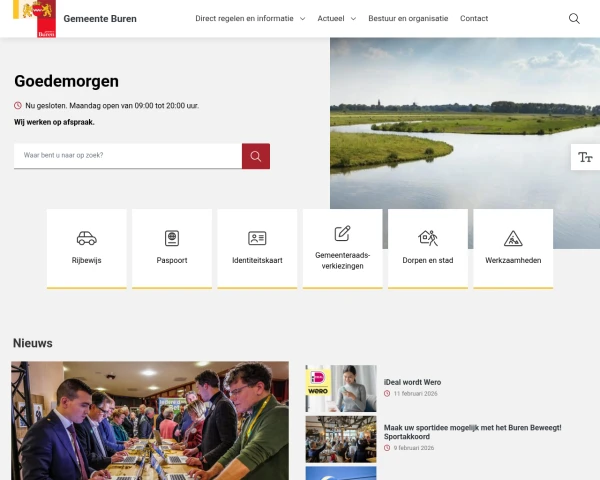Focus the 'Waar bent u naar op zoek?' field
The height and width of the screenshot is (480, 600).
(x=128, y=156)
